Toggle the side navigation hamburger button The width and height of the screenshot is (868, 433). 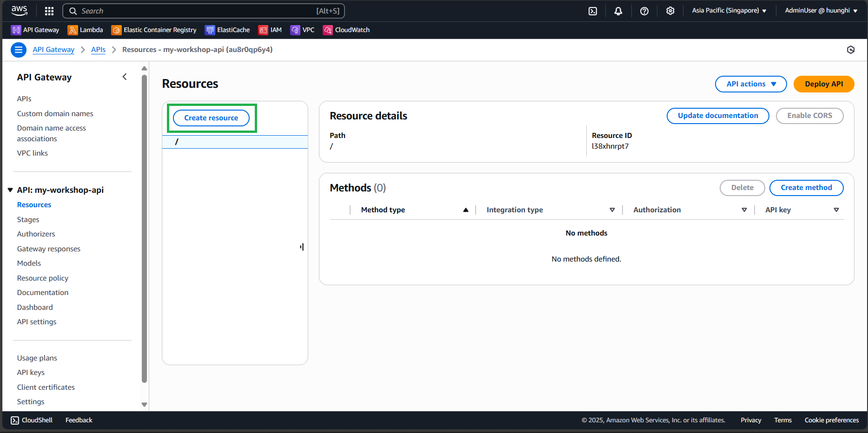pos(19,50)
